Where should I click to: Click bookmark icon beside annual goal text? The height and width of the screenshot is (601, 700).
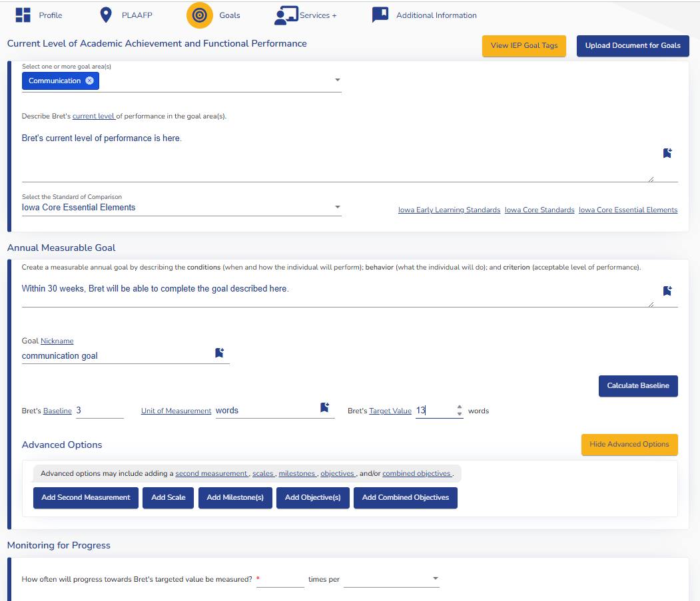point(667,291)
